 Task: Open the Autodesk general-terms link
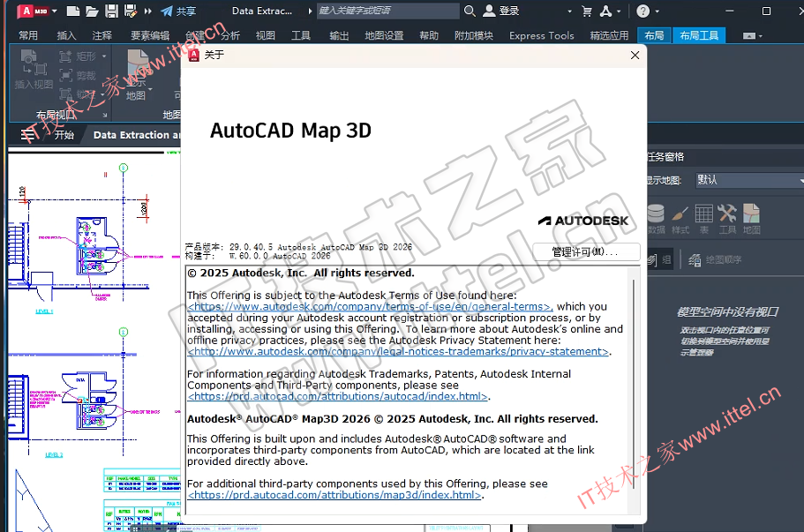tap(370, 306)
